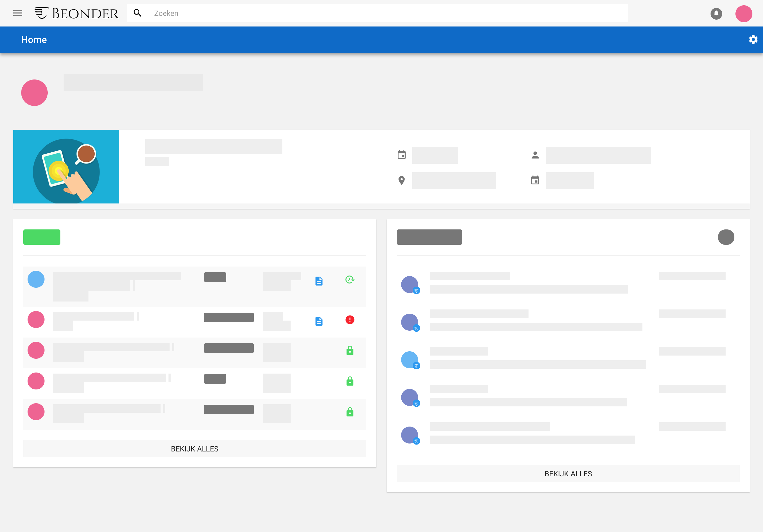Screen dimensions: 763x532
Task: Click document icon in second task row
Action: (319, 321)
